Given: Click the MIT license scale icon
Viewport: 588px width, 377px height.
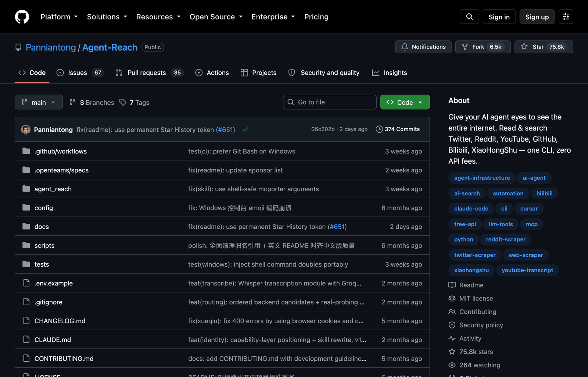Looking at the screenshot, I should tap(452, 298).
